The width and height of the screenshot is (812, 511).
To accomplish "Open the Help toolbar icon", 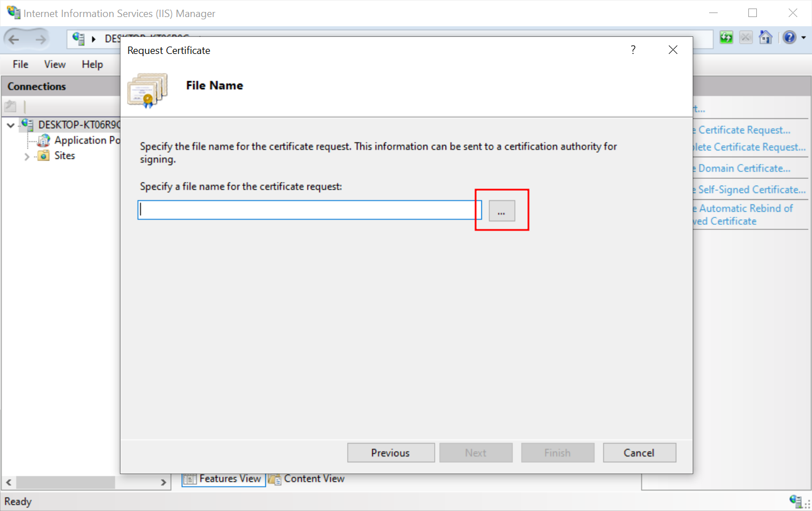I will pos(789,37).
